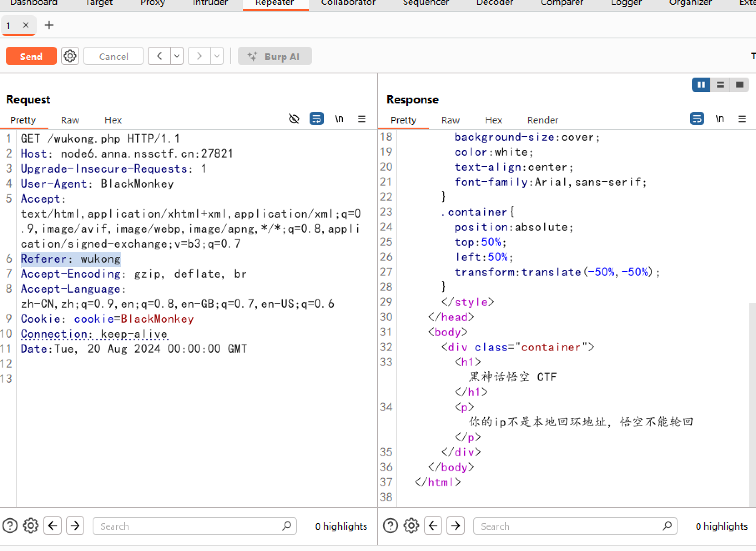Select Response Render tab
Image resolution: width=756 pixels, height=551 pixels.
[543, 120]
